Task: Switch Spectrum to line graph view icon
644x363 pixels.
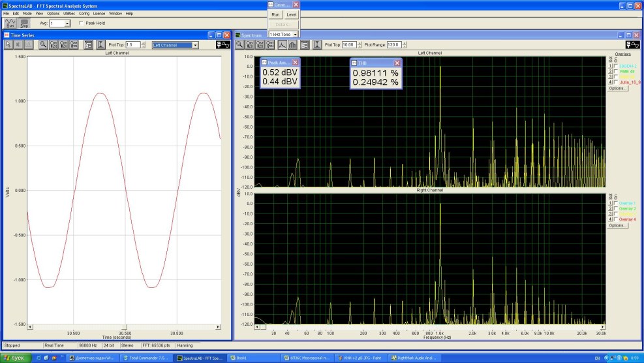Action: 283,45
